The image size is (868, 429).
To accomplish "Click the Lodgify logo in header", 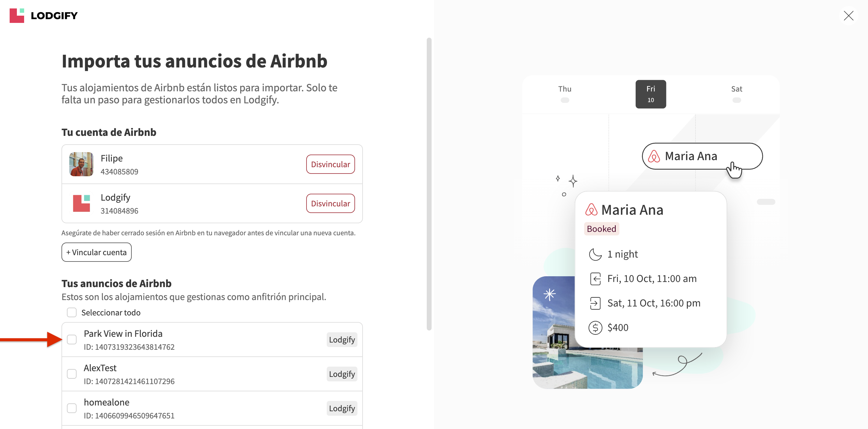I will coord(43,15).
